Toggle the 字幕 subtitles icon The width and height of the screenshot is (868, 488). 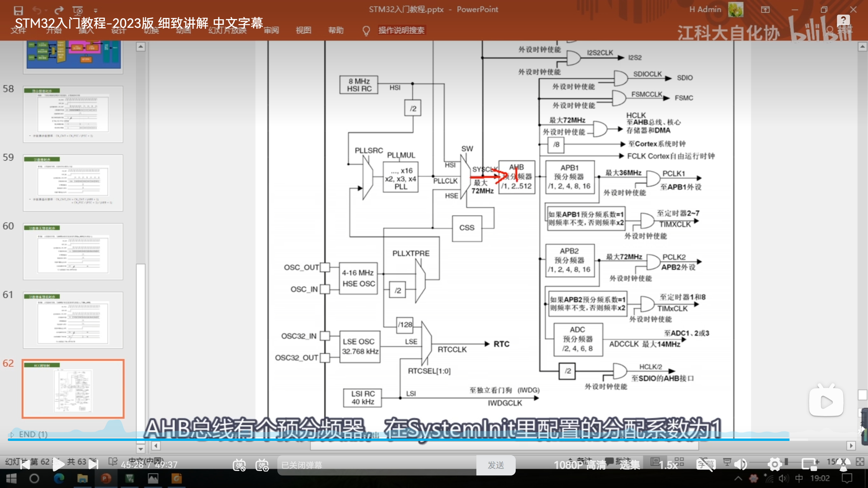click(706, 465)
